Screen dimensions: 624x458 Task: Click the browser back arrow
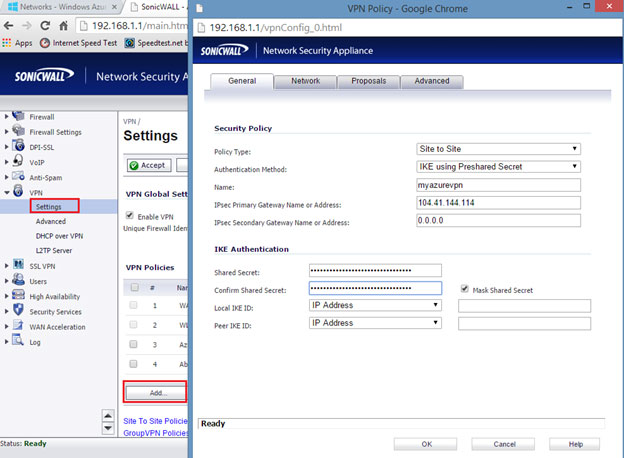(x=8, y=26)
